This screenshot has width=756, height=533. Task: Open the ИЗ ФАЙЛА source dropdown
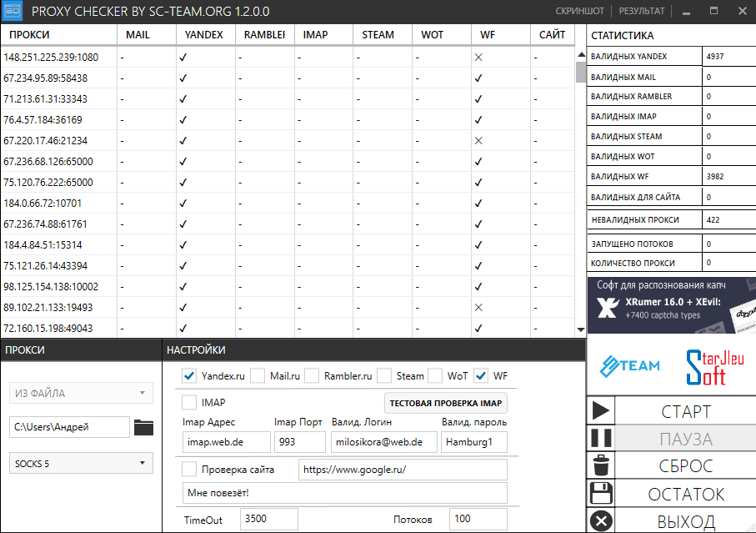[81, 393]
